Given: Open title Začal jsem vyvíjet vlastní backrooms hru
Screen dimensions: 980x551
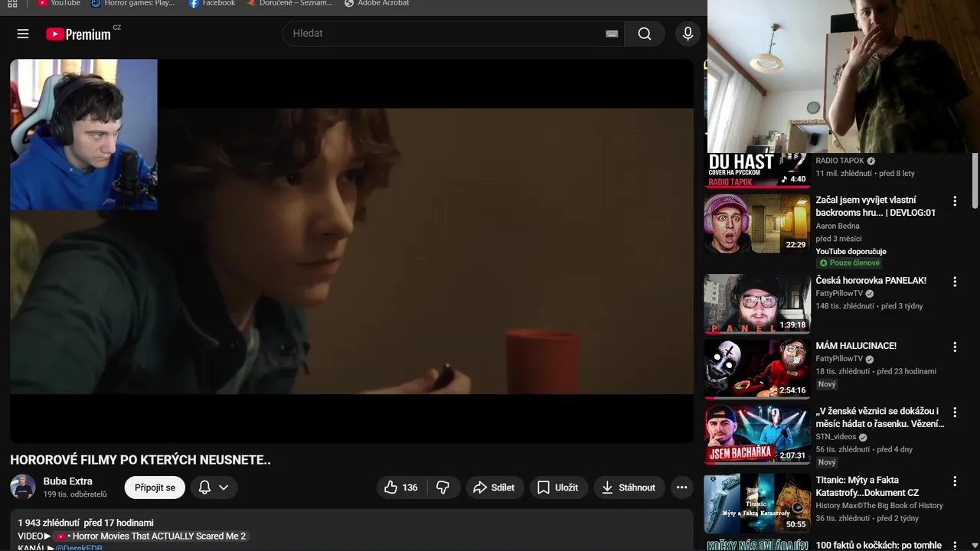Looking at the screenshot, I should 876,206.
